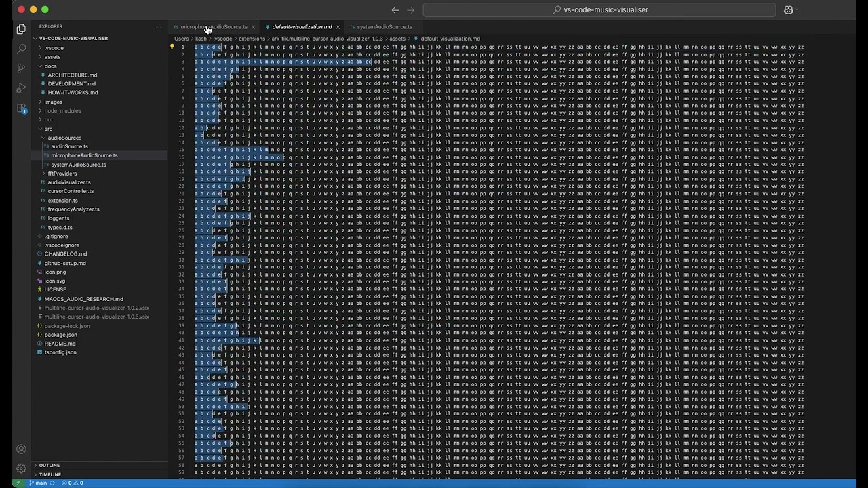Image resolution: width=868 pixels, height=488 pixels.
Task: Open HOW-IT-WORKS.md file
Action: click(x=73, y=93)
